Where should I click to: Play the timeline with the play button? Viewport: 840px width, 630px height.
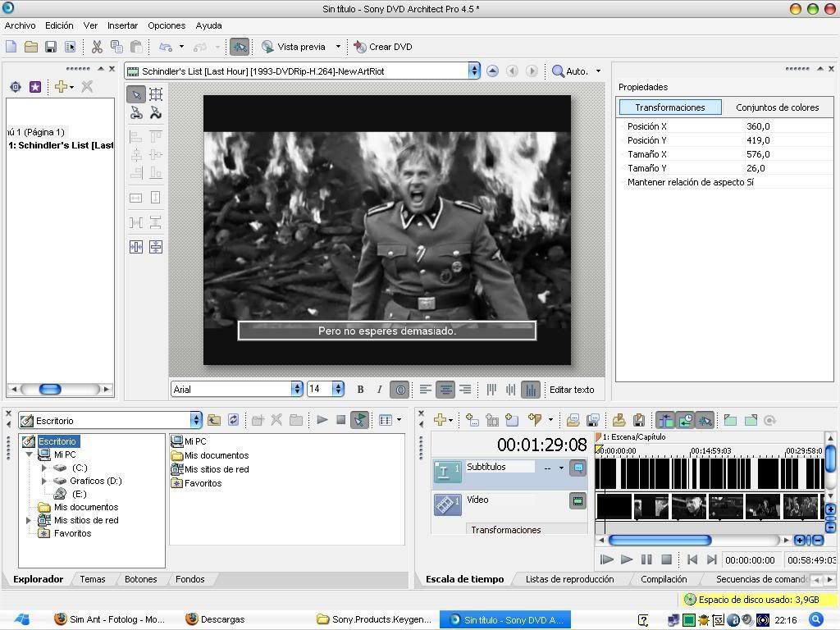(626, 559)
